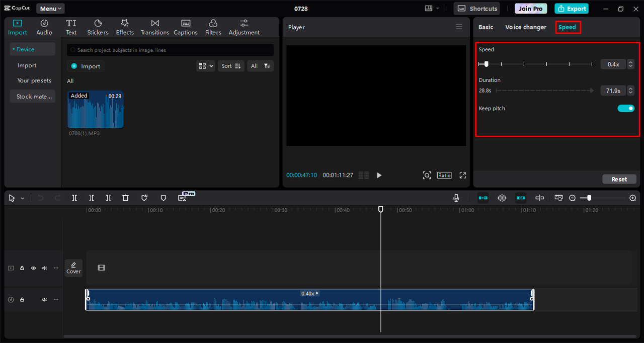644x343 pixels.
Task: Open the full-range preview scan icon
Action: pyautogui.click(x=427, y=175)
